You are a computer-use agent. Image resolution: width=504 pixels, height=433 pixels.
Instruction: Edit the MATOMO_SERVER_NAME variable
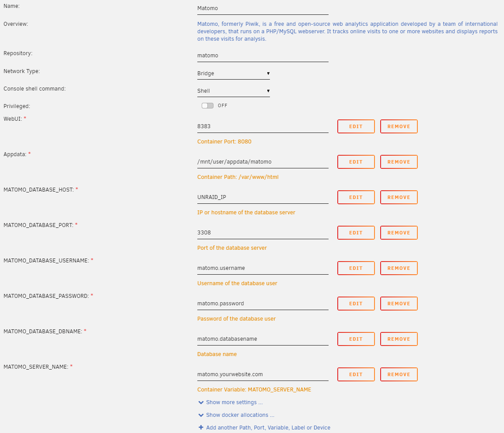[356, 374]
